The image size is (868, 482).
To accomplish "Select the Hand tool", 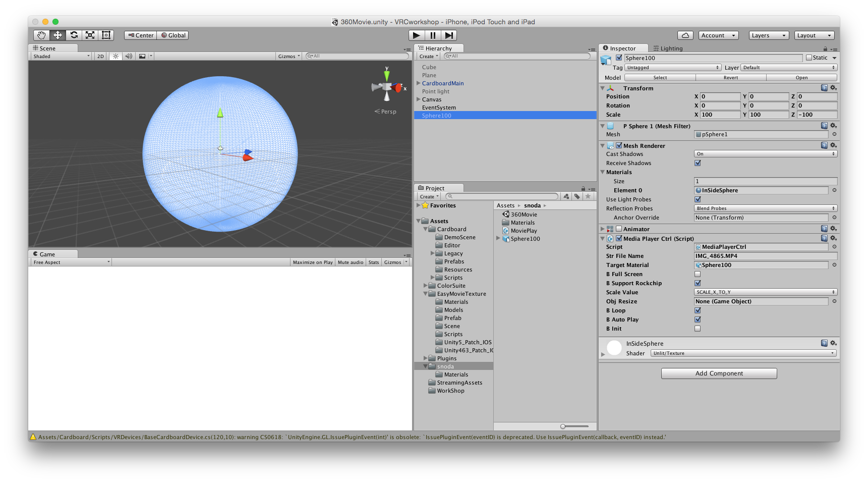I will pos(41,35).
